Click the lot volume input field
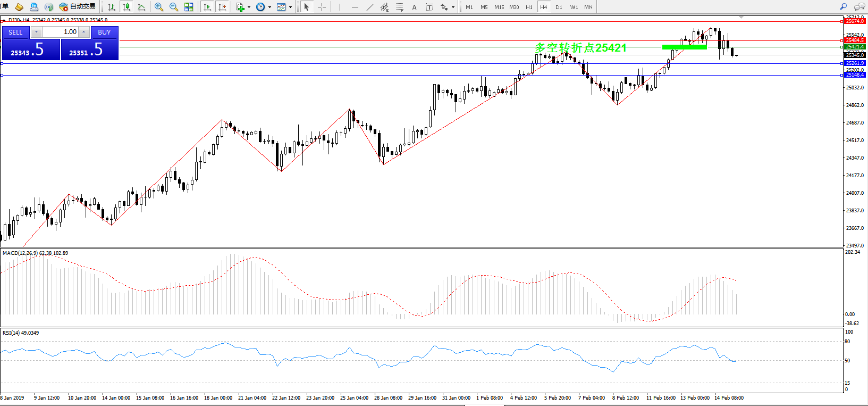Screen dimensions: 868x406 tap(60, 32)
